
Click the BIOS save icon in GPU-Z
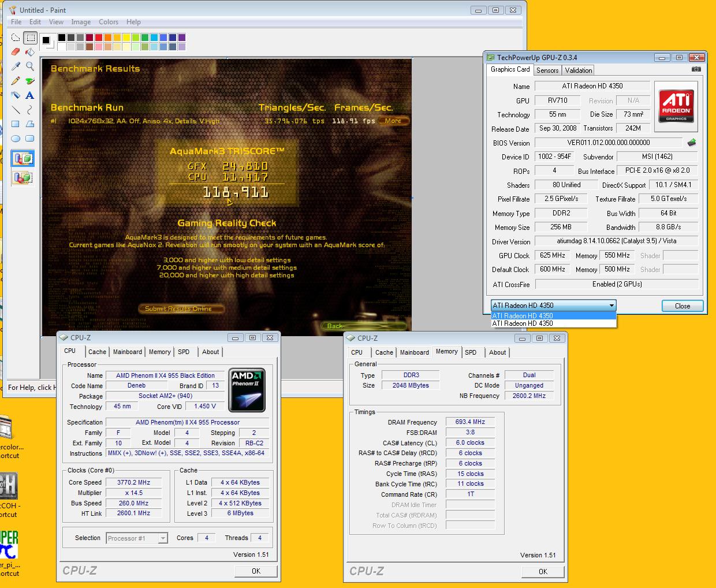[692, 143]
